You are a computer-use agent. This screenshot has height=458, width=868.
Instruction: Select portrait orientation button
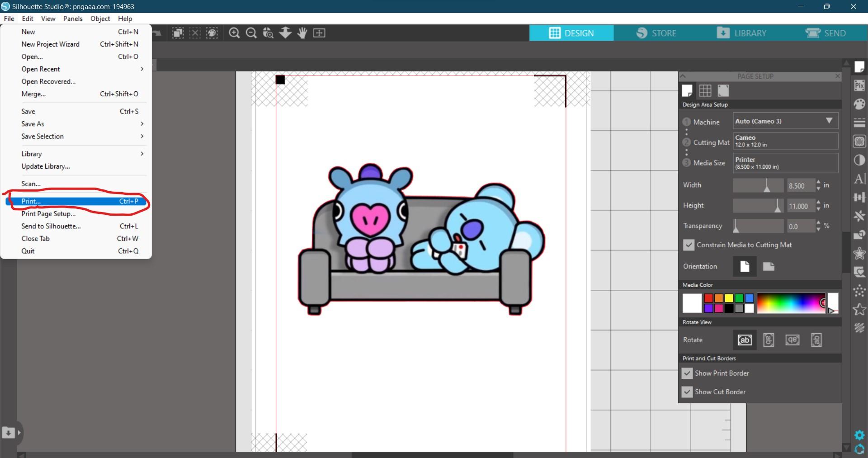point(745,266)
